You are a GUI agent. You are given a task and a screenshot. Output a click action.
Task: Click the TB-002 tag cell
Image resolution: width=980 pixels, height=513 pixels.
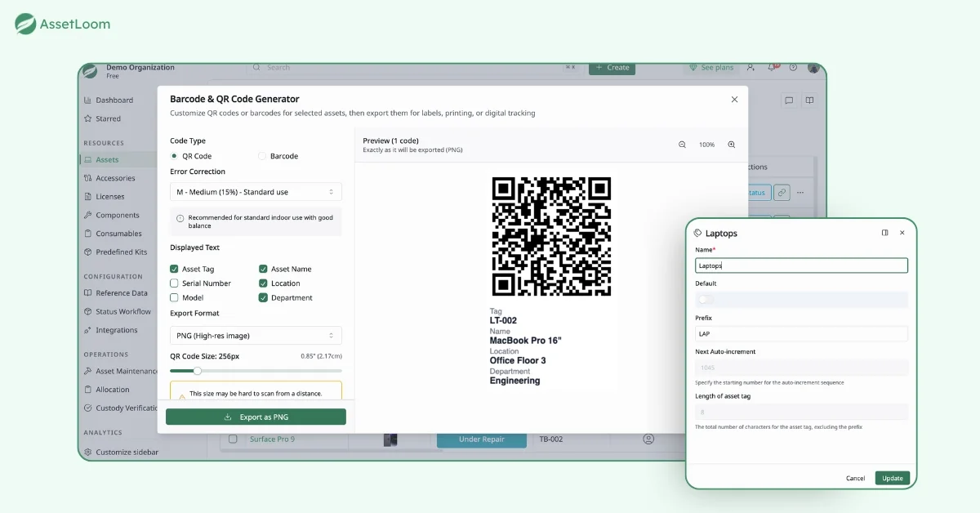click(x=550, y=439)
